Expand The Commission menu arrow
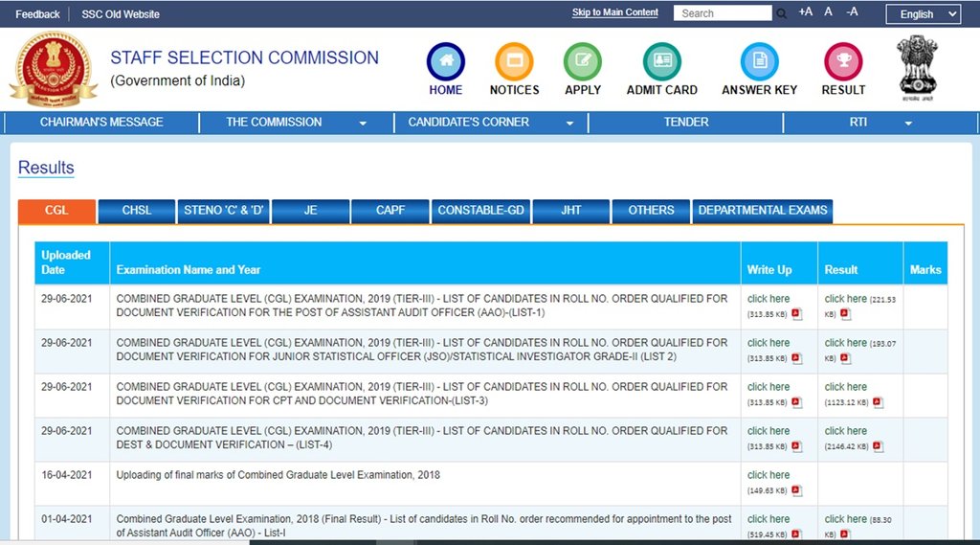Screen dimensions: 980x545 coord(363,124)
